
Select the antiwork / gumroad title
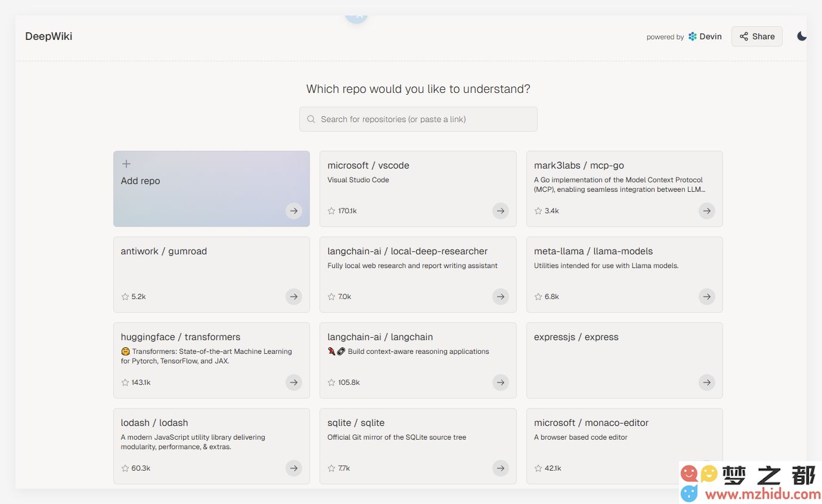coord(164,251)
